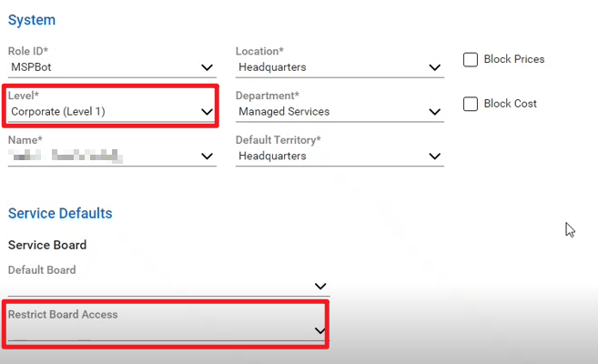Open the Level dropdown chevron
The image size is (598, 364).
click(x=207, y=112)
